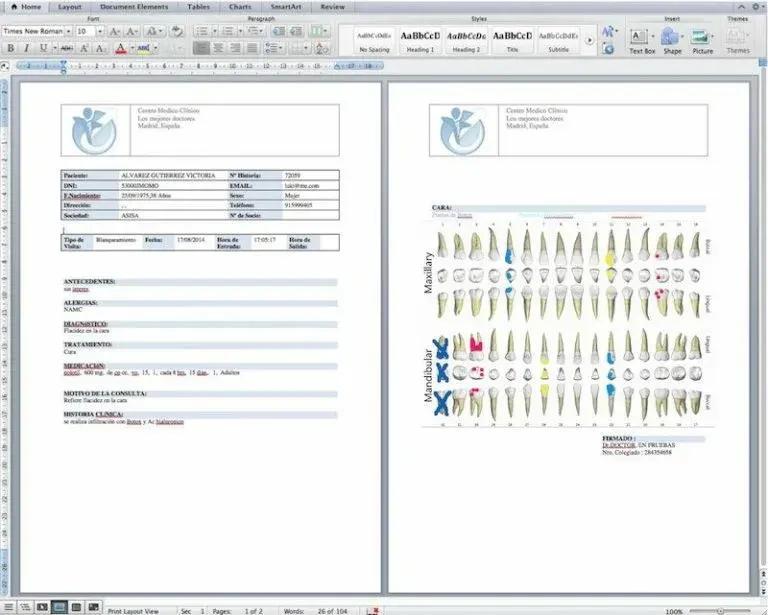Switch to the Layout ribbon tab
Viewport: 768px width, 615px height.
tap(70, 7)
